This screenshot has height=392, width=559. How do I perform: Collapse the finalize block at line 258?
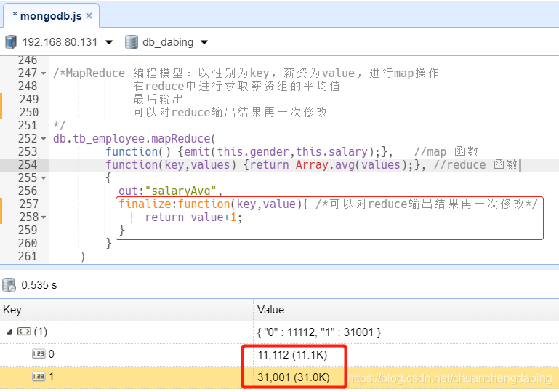tap(44, 217)
